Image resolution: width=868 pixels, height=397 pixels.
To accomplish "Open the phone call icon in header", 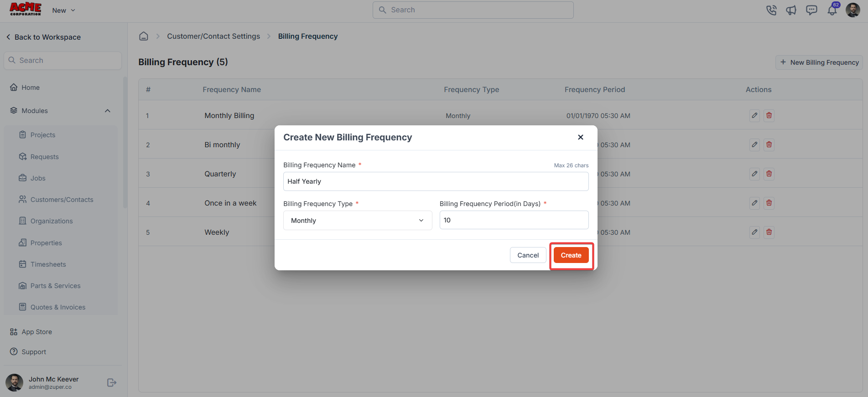I will pos(771,10).
